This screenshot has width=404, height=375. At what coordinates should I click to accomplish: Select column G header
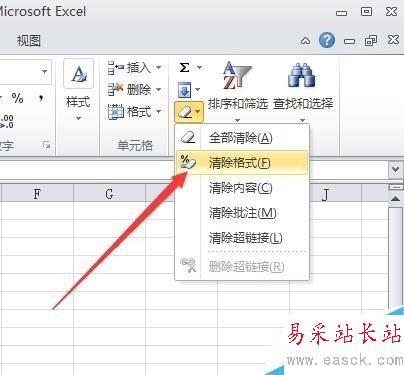109,194
